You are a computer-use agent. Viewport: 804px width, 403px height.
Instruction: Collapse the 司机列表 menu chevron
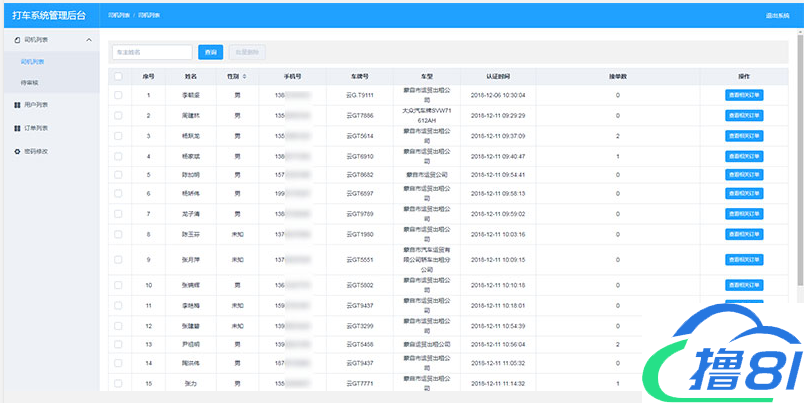click(89, 40)
